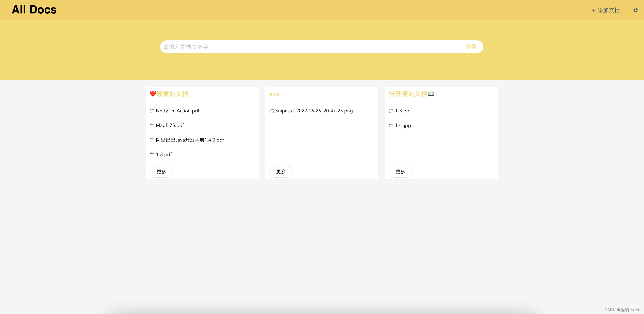Open 1寸.jpg file
The height and width of the screenshot is (314, 644).
point(403,125)
